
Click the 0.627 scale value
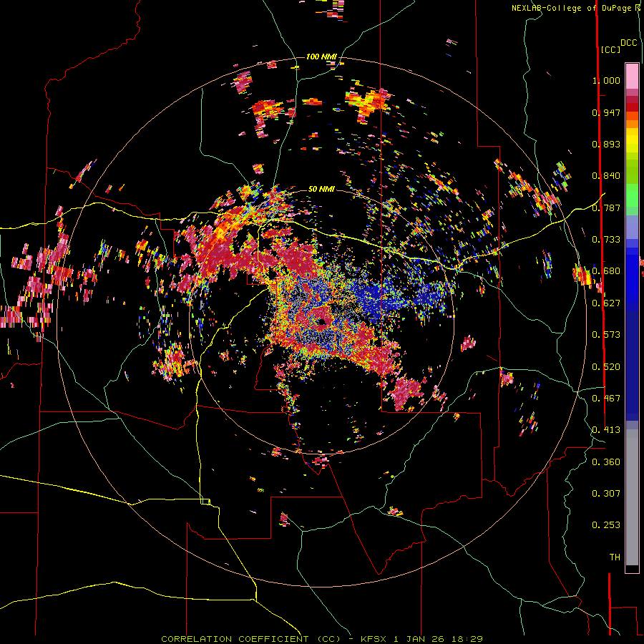[606, 303]
